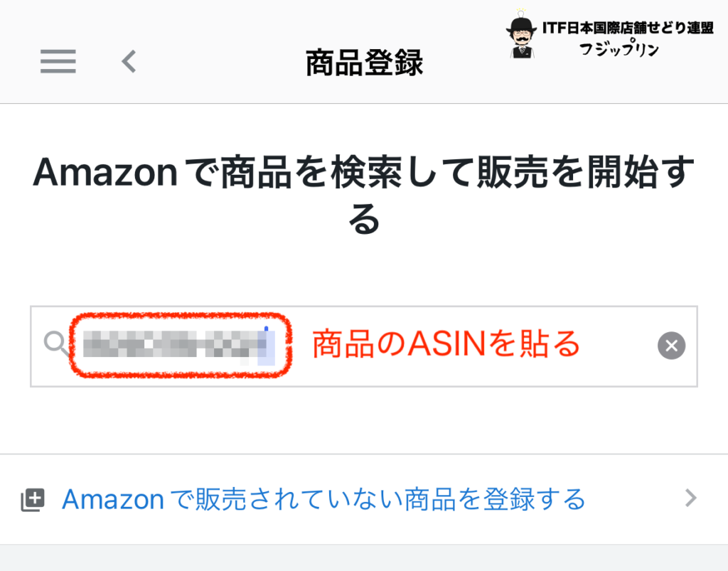728x571 pixels.
Task: Open the right chevron of unlisted product row
Action: click(691, 498)
